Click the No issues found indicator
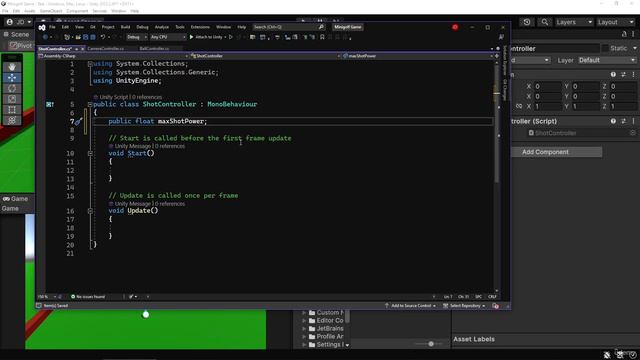The image size is (640, 360). (88, 297)
